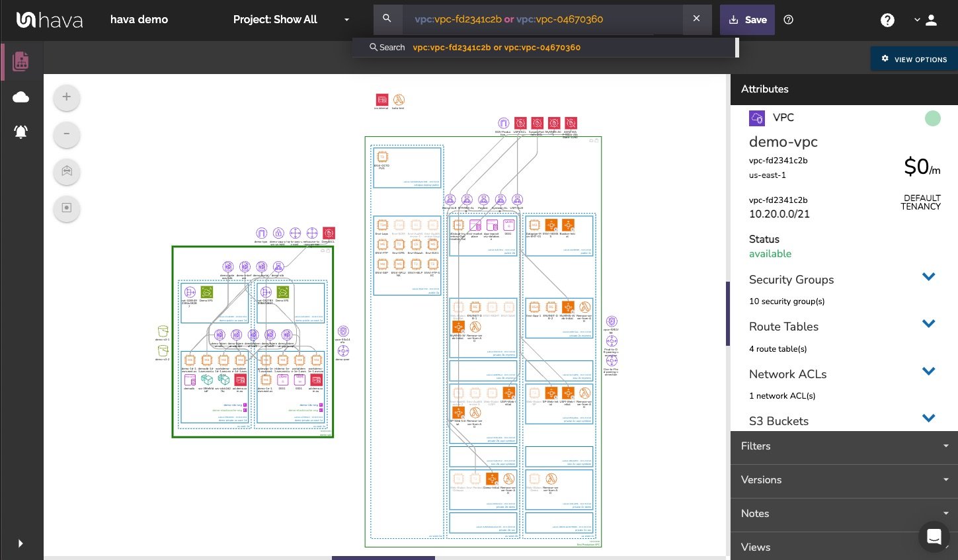This screenshot has height=560, width=958.
Task: Click the Save button
Action: point(747,20)
